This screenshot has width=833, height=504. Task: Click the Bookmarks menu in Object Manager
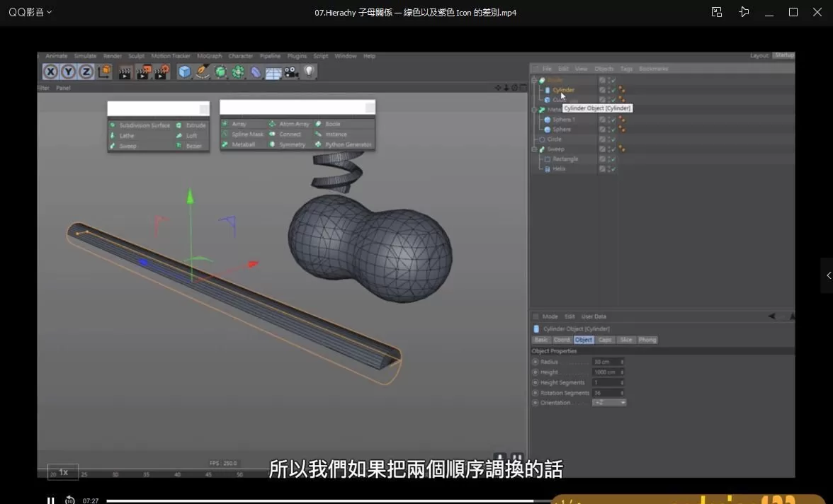pos(653,69)
